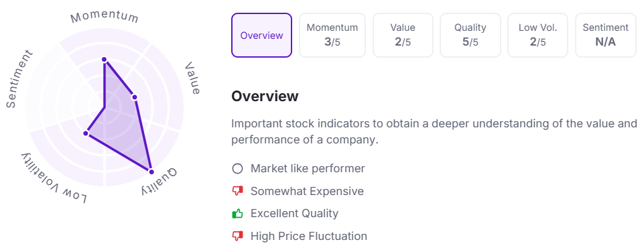Select the Sentiment N/A tab
The image size is (644, 248).
tap(606, 36)
